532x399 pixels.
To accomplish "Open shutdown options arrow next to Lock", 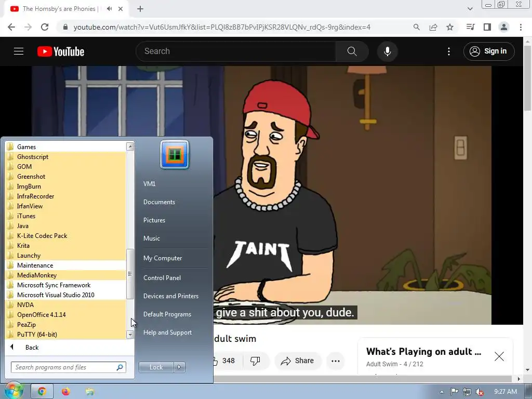I will coord(179,367).
